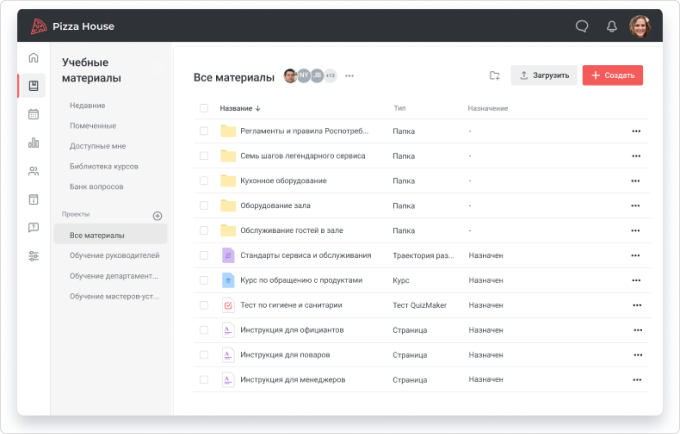
Task: Add a new project with plus icon
Action: click(157, 215)
